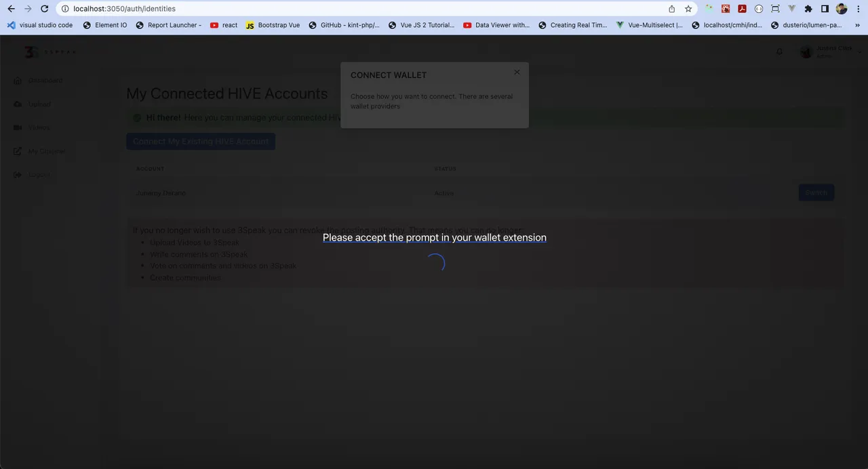This screenshot has height=469, width=868.
Task: Show more bookmarks with double chevron
Action: tap(858, 25)
